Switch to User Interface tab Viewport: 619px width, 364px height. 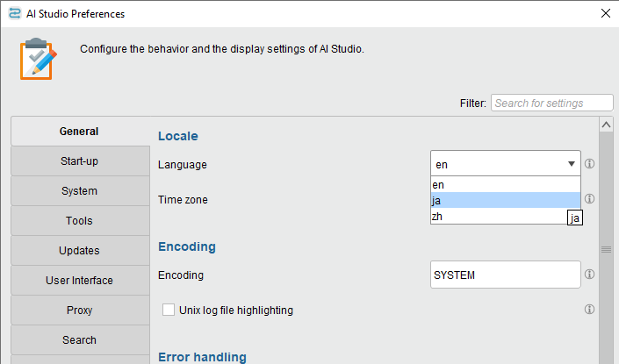(80, 280)
